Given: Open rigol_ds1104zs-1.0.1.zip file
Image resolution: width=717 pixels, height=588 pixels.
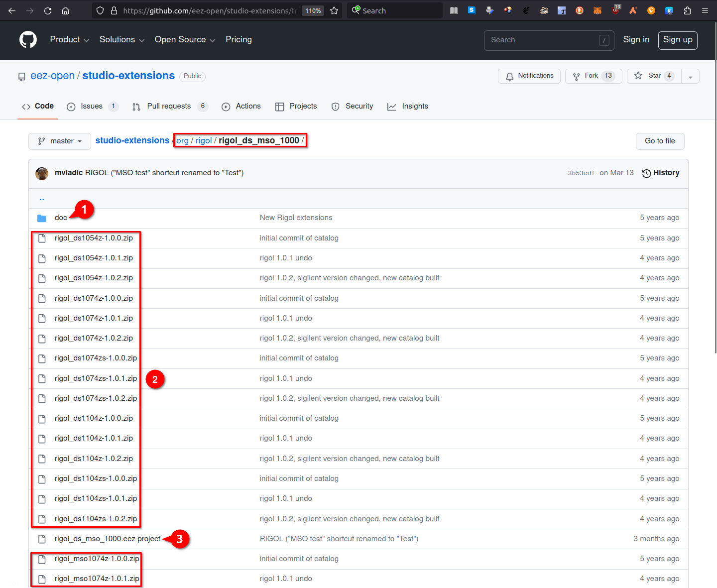Looking at the screenshot, I should coord(96,498).
